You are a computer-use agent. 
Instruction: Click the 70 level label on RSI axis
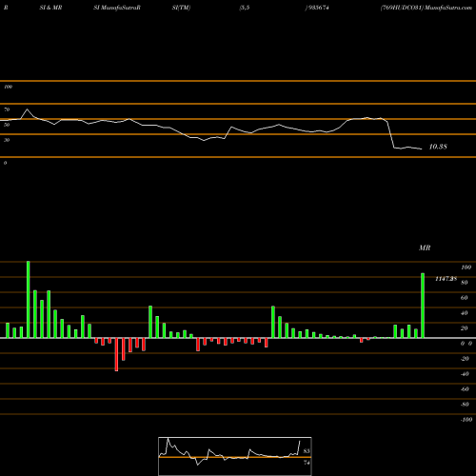pos(7,109)
